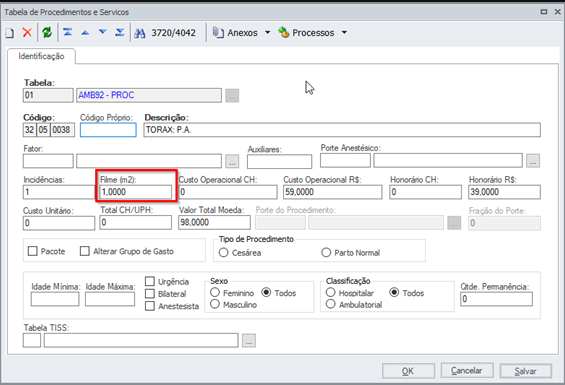The width and height of the screenshot is (565, 385).
Task: Select Ambulatorial classification radio
Action: [x=331, y=304]
